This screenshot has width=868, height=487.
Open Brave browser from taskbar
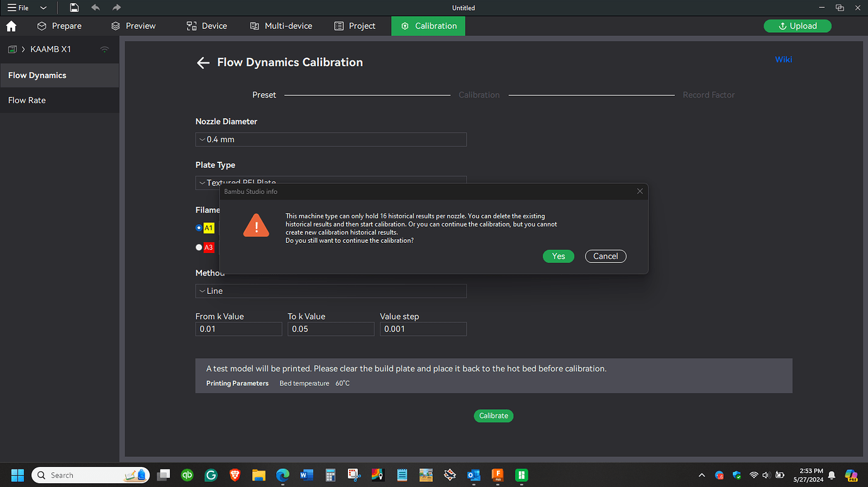point(235,475)
